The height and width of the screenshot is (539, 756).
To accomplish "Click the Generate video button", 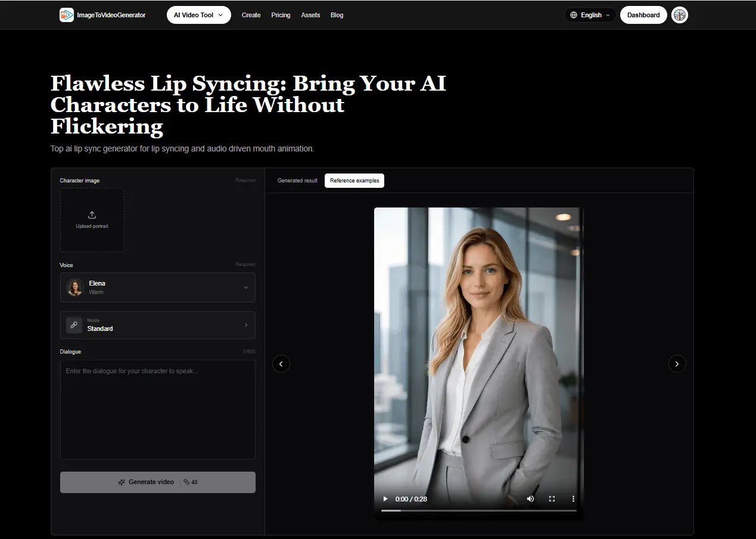I will click(158, 482).
